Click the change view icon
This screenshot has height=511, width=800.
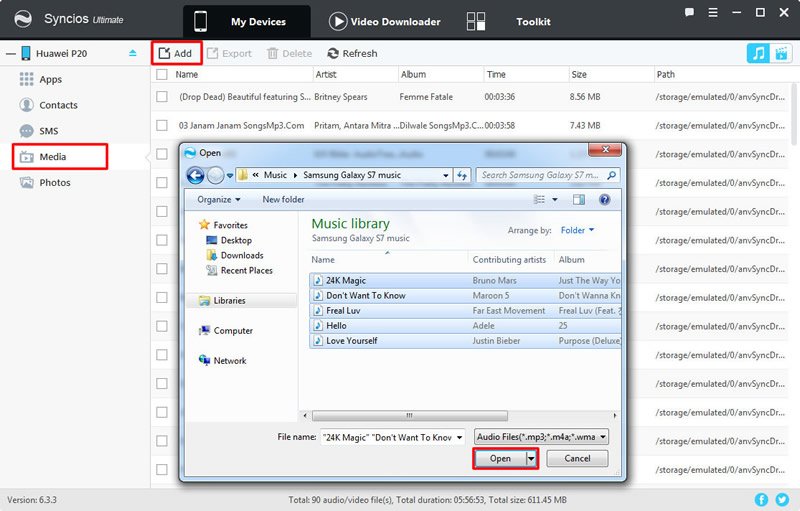[539, 199]
